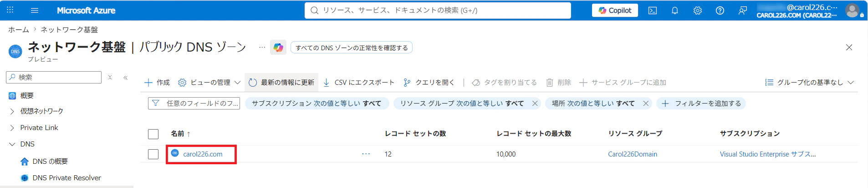Click the feedback icon in header

tap(742, 10)
